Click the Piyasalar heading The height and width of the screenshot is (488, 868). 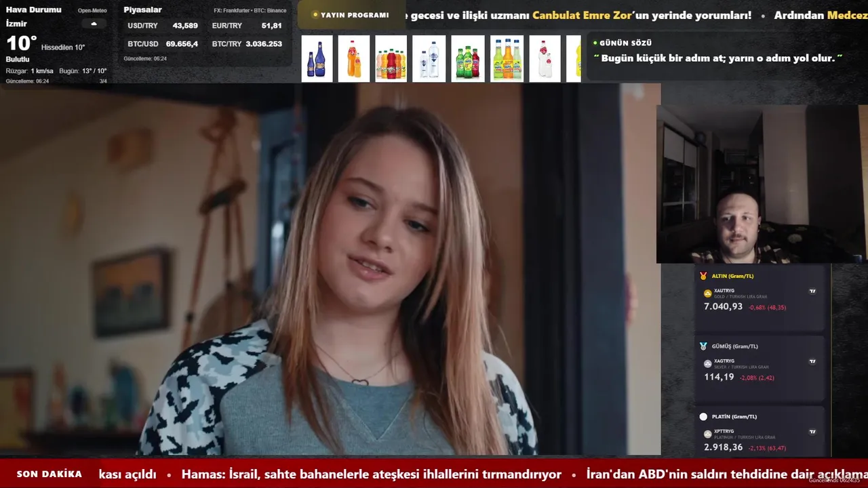[x=142, y=10]
